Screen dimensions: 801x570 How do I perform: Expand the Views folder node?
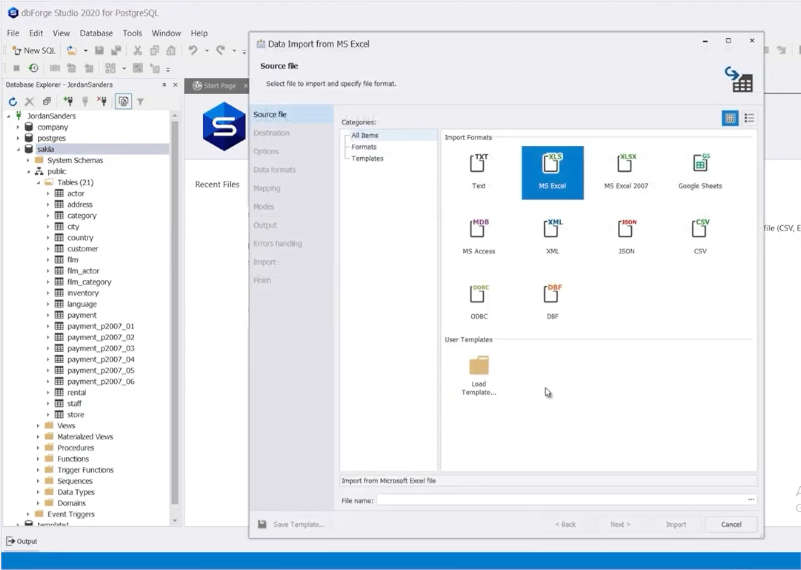click(38, 426)
